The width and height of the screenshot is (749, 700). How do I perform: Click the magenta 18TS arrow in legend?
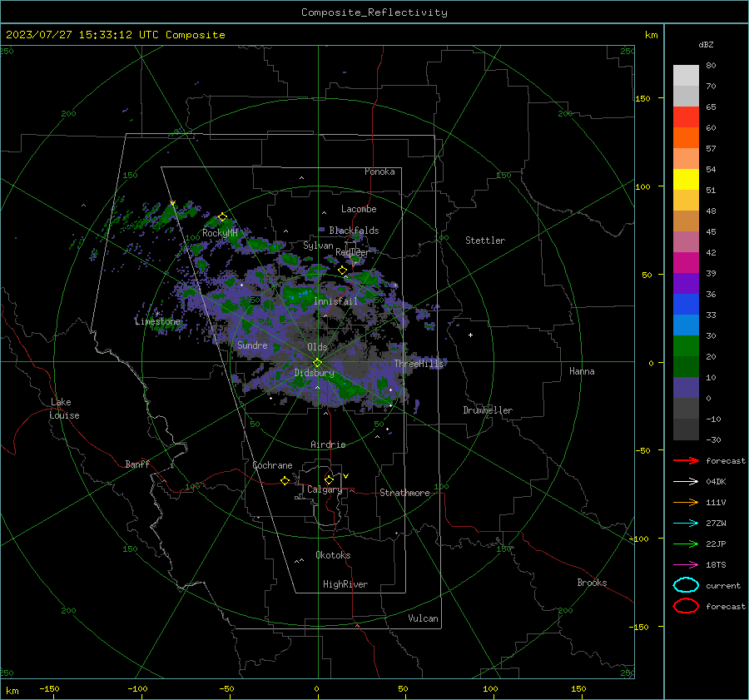coord(686,564)
